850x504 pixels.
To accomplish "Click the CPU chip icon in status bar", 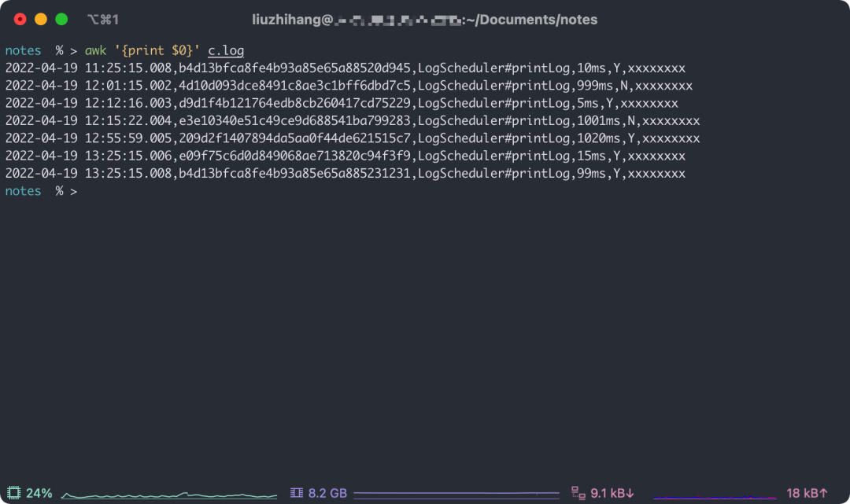I will [x=13, y=493].
